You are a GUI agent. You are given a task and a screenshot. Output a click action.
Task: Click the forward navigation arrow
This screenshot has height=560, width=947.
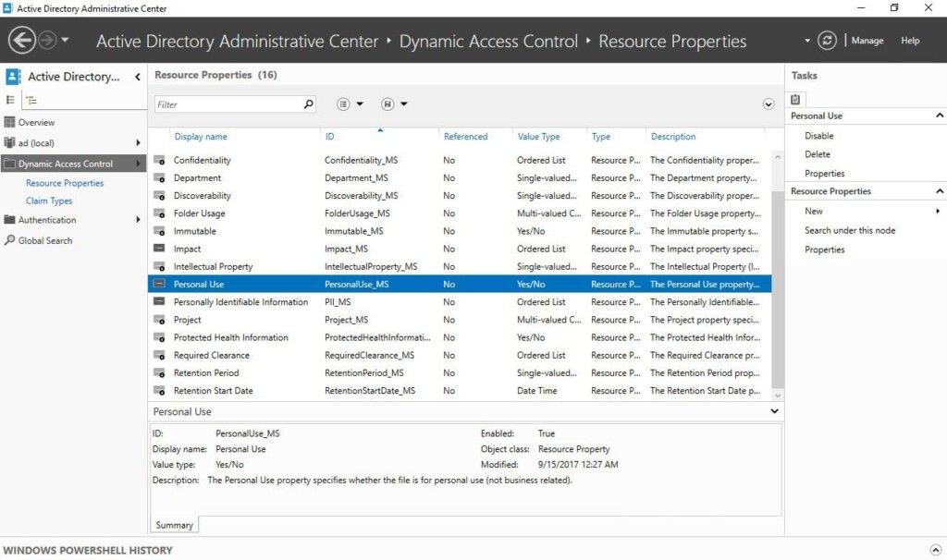[x=47, y=41]
